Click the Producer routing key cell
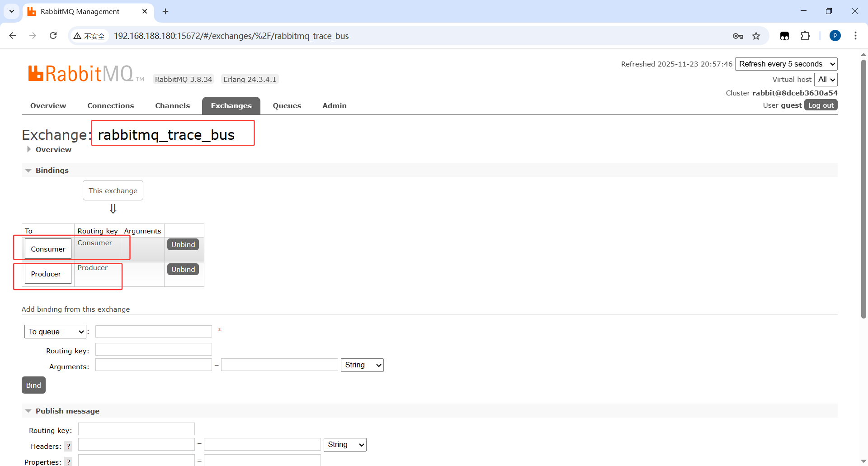 coord(98,274)
